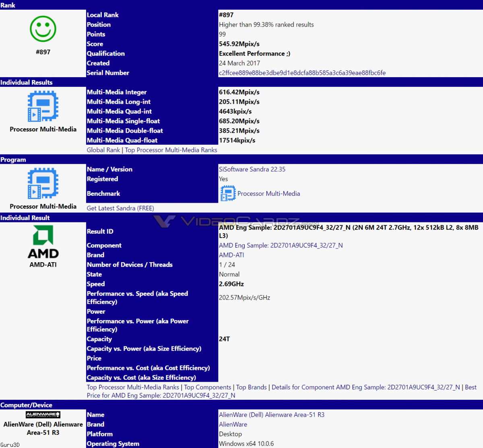Screen dimensions: 483x448
Task: Click Processor Multi-Media icon under Program section
Action: click(x=43, y=183)
